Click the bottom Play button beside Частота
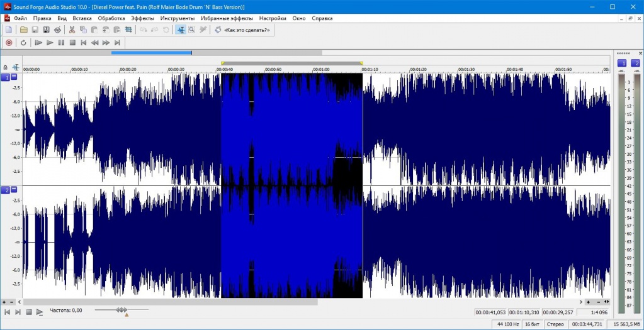Viewport: 644px width, 330px height. coord(40,312)
